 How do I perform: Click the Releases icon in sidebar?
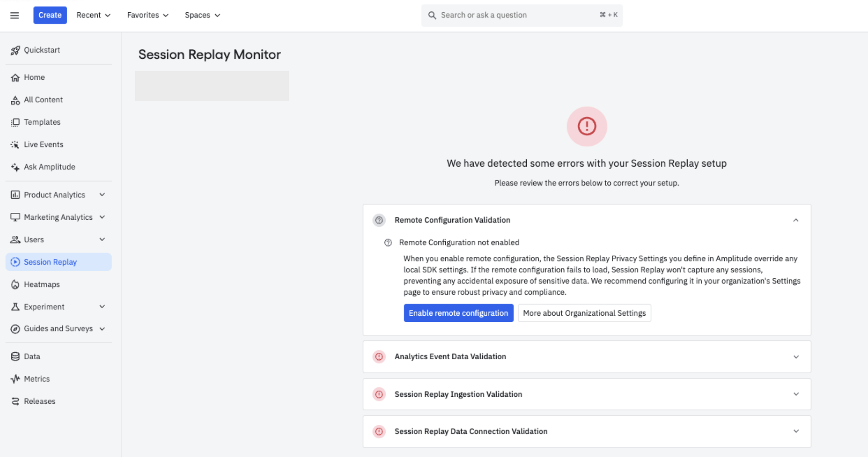point(15,402)
